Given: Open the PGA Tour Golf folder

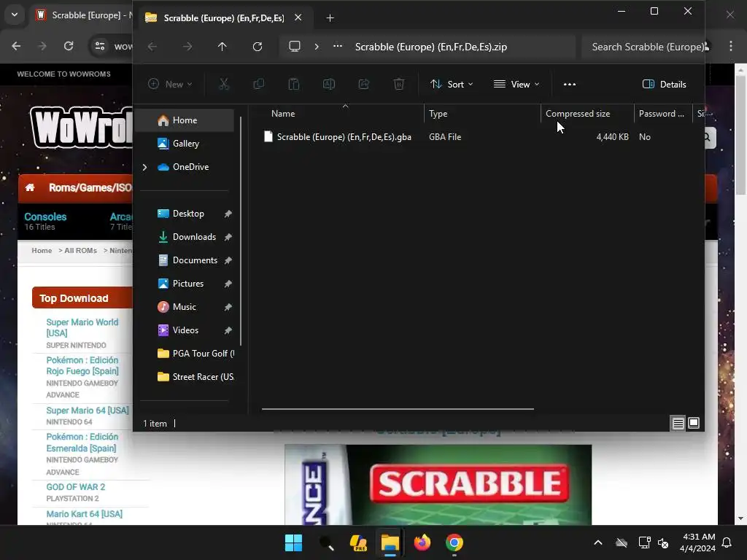Looking at the screenshot, I should pyautogui.click(x=196, y=354).
